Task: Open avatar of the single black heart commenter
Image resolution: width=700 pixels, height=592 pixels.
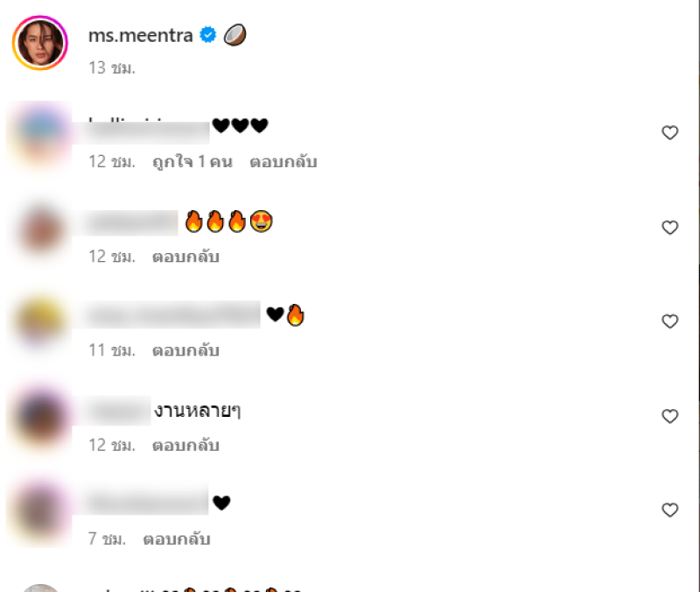Action: pyautogui.click(x=40, y=511)
